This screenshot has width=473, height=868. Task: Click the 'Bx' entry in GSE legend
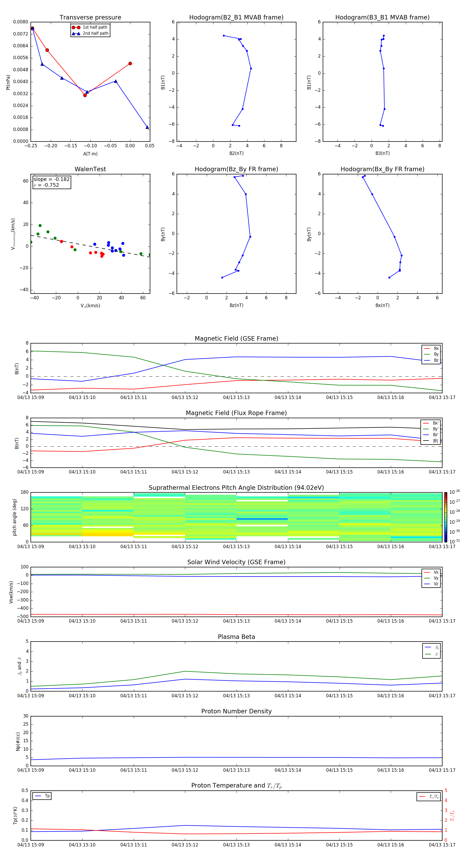pos(431,349)
